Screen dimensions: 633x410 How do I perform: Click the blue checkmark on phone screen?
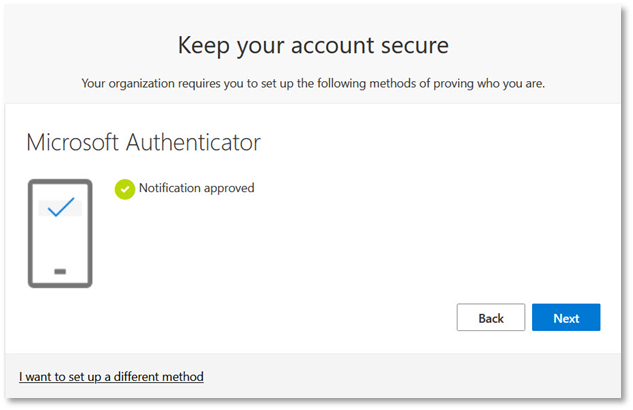pyautogui.click(x=60, y=207)
